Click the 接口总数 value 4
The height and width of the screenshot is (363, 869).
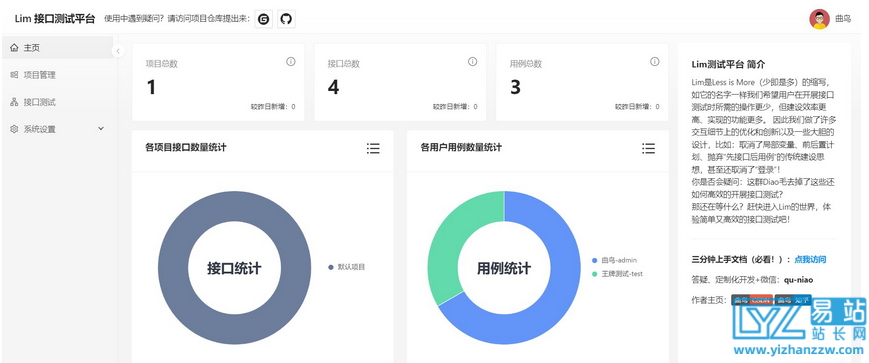pyautogui.click(x=333, y=88)
